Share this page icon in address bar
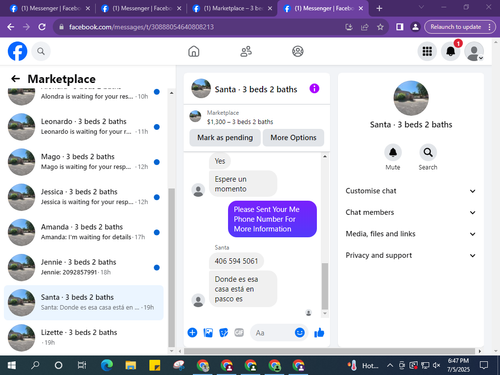The image size is (500, 375). (x=365, y=27)
